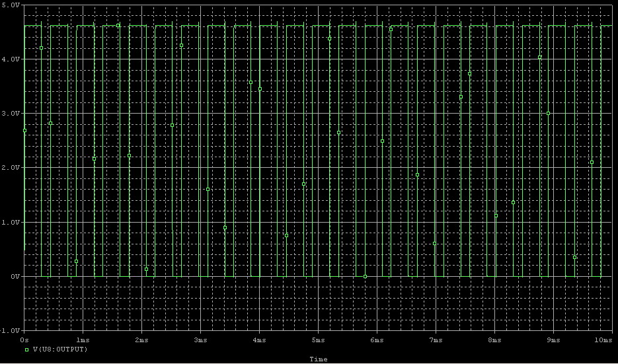Screen dimensions: 618x364
Task: Pick the trace marker on 3.0V gridline
Action: (548, 114)
